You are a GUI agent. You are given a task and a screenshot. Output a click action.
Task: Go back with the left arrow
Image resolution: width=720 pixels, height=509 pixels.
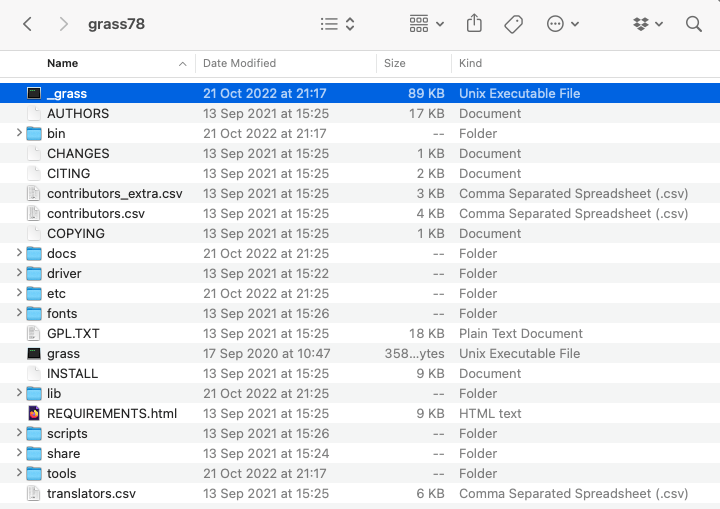coord(28,24)
